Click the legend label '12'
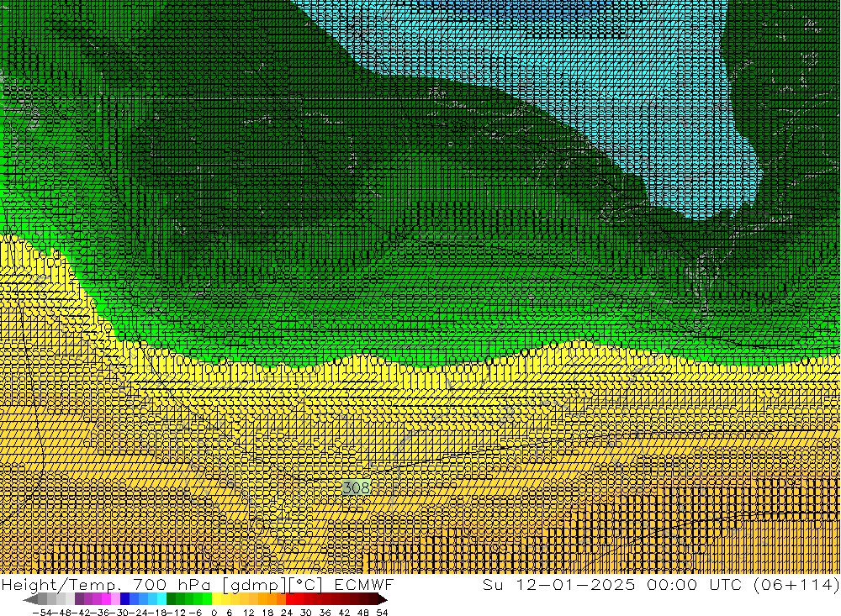Screen dimensions: 841x616 248,612
